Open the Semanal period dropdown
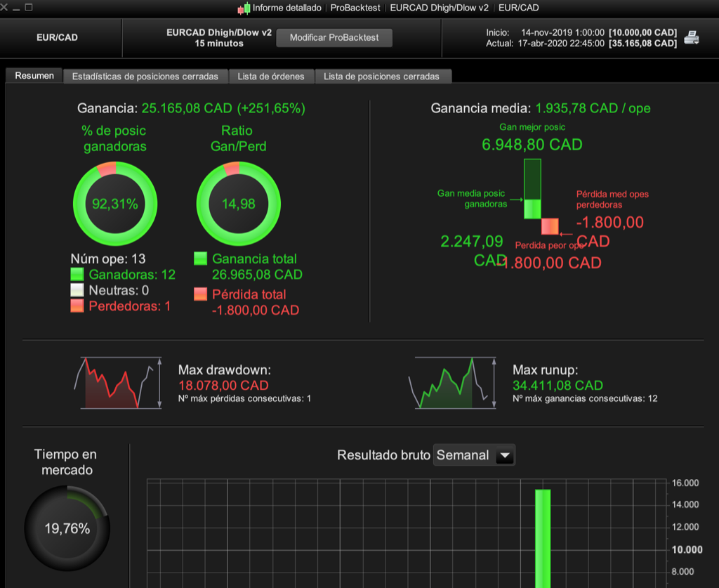The width and height of the screenshot is (719, 588). 474,455
